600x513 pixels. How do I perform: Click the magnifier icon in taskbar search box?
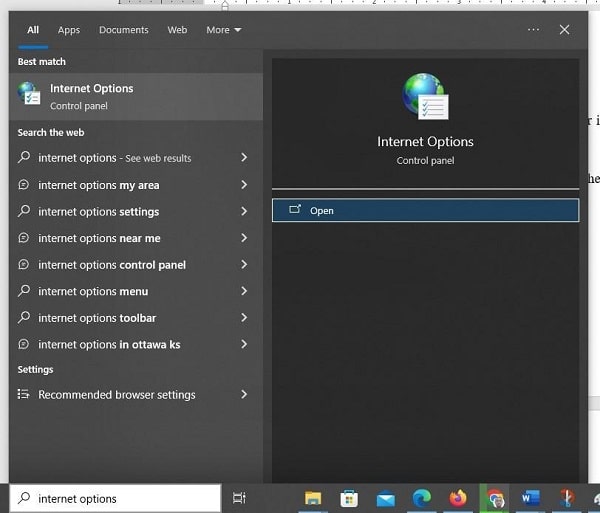[x=24, y=498]
